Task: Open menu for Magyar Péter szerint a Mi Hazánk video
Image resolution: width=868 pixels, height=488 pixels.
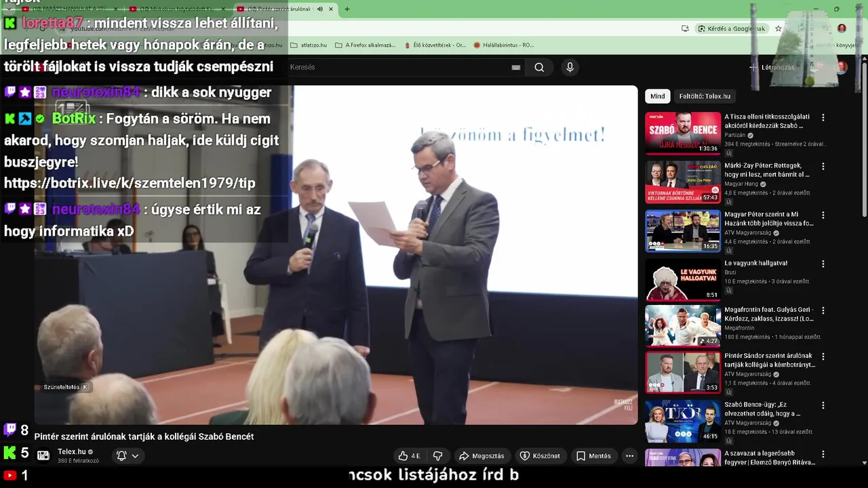Action: tap(823, 215)
